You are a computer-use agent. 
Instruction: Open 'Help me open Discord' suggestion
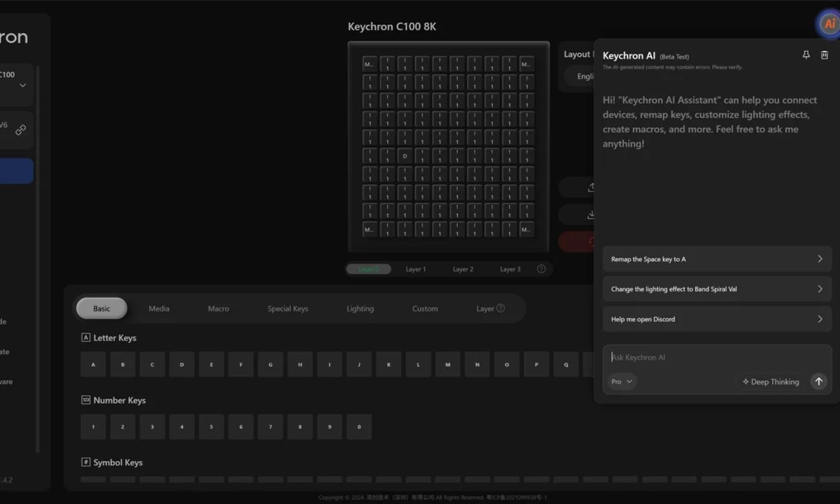[x=717, y=319]
